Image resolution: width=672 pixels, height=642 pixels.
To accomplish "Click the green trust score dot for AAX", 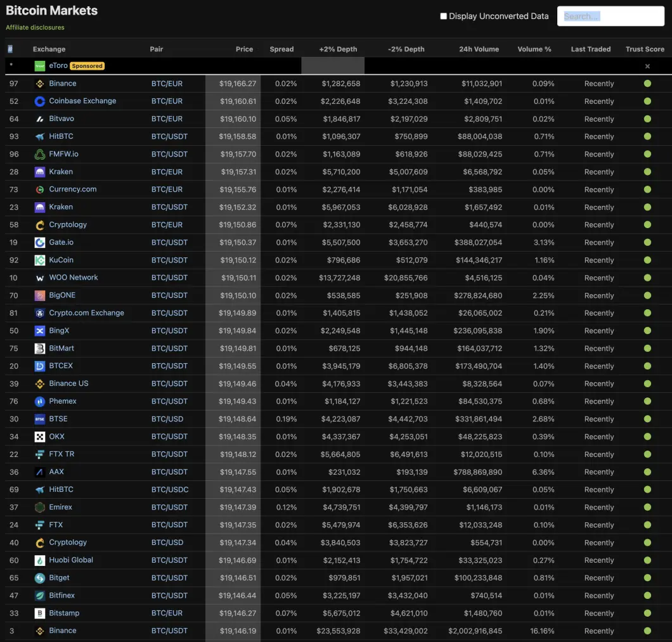I will tap(647, 472).
